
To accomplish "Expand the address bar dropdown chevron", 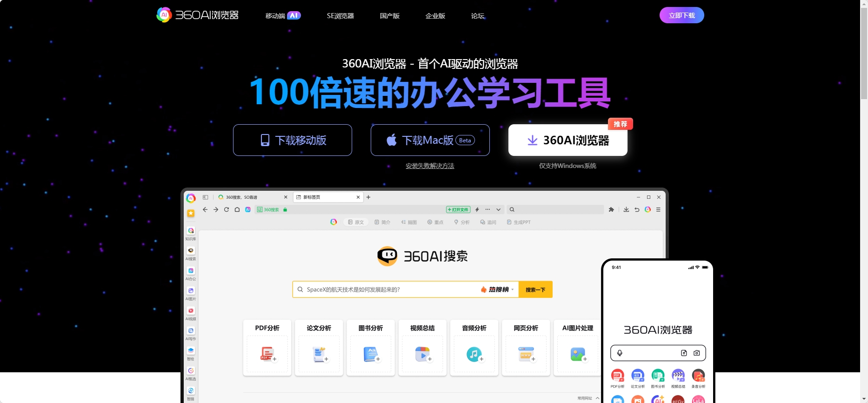I will (498, 209).
